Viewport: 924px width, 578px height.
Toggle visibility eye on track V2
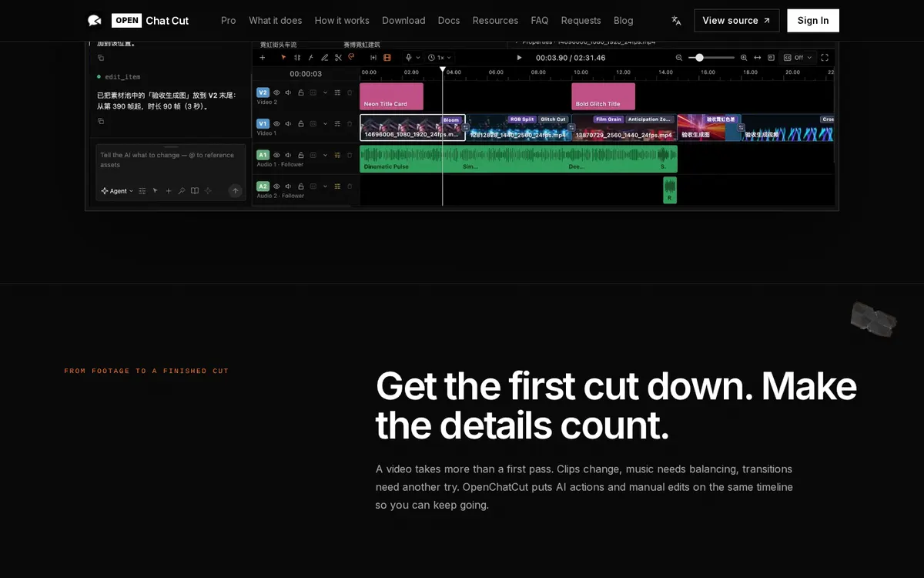tap(276, 92)
